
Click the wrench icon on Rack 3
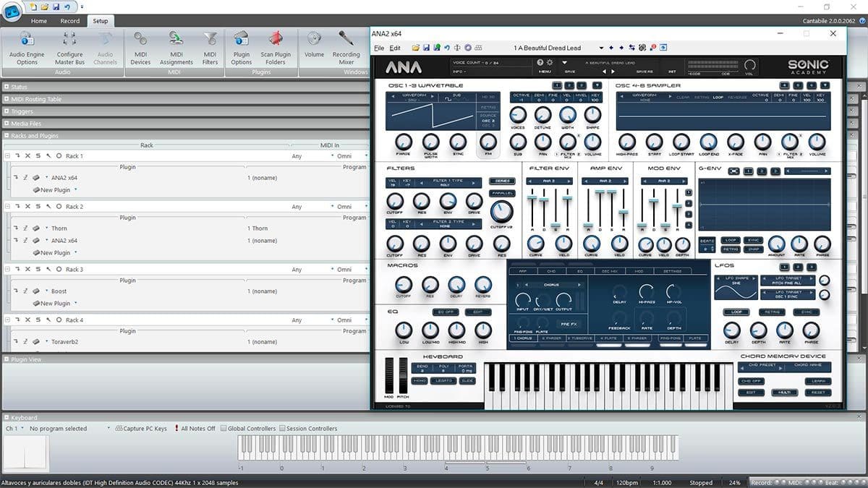tap(48, 270)
